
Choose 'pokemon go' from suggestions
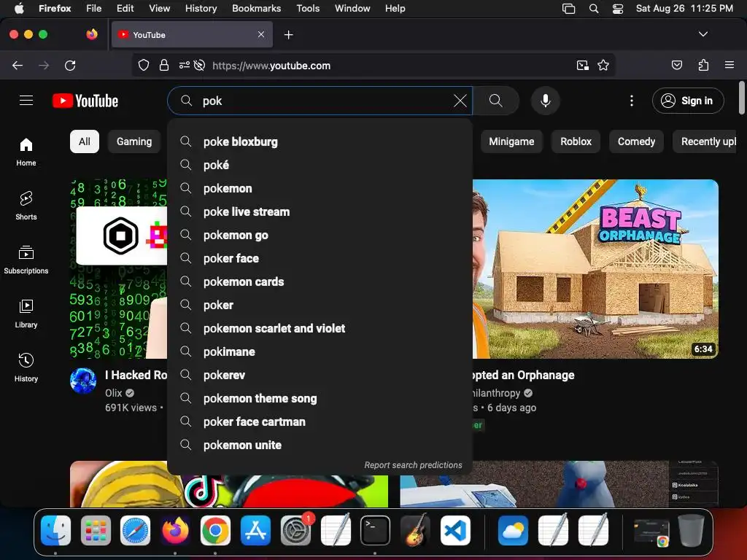(x=320, y=236)
